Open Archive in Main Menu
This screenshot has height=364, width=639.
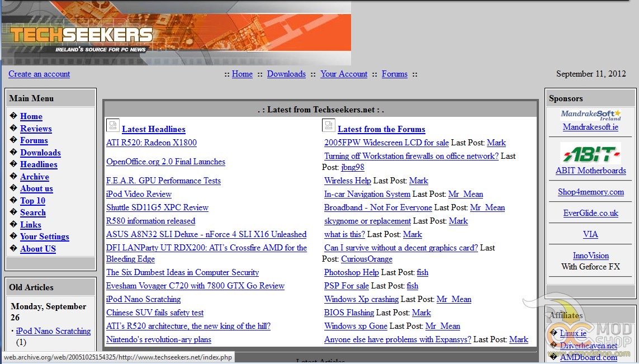tap(35, 177)
